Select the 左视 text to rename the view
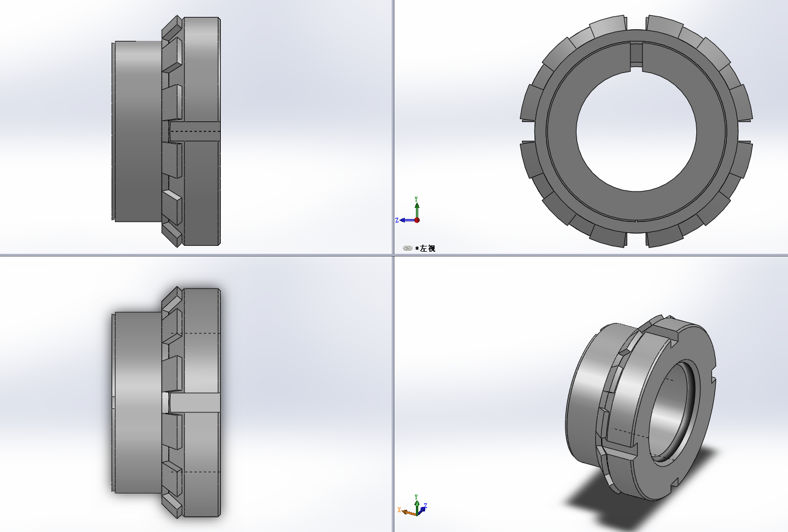The image size is (788, 532). pos(429,248)
